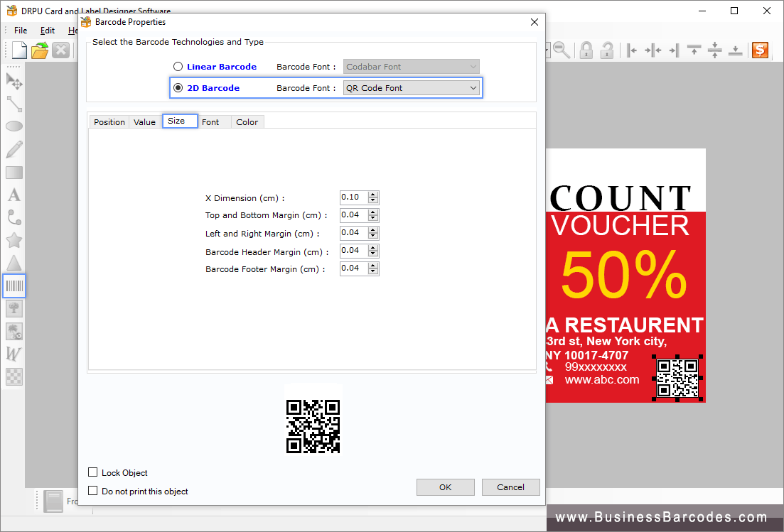Maximize the DRPU main window
This screenshot has width=784, height=532.
tap(734, 11)
